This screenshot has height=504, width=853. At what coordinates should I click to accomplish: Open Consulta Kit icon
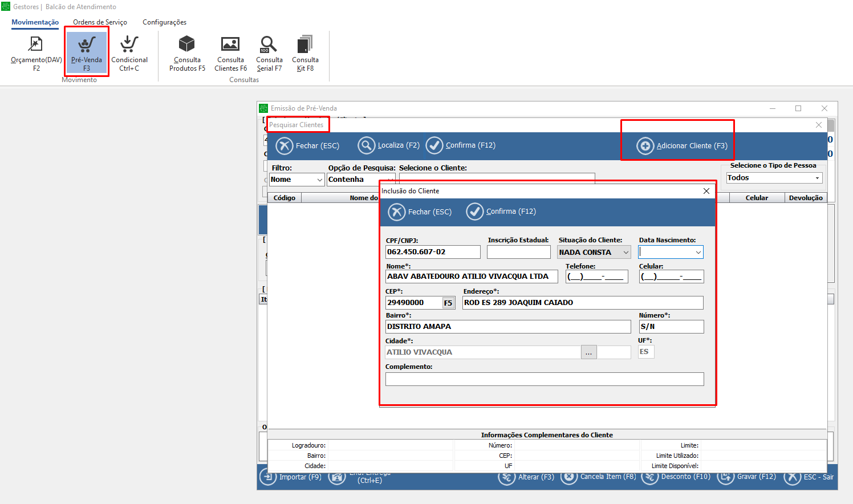(305, 44)
